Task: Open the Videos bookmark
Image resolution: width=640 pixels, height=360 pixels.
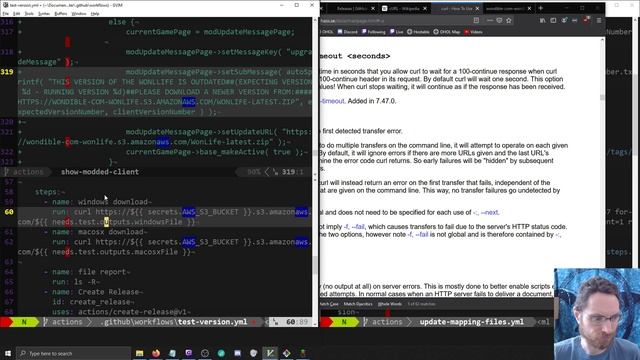Action: 473,32
